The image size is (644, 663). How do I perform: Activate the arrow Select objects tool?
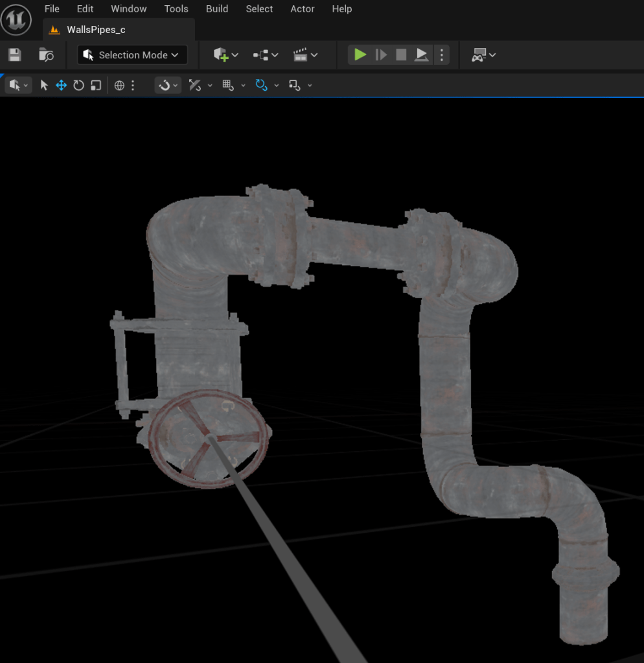[x=44, y=86]
